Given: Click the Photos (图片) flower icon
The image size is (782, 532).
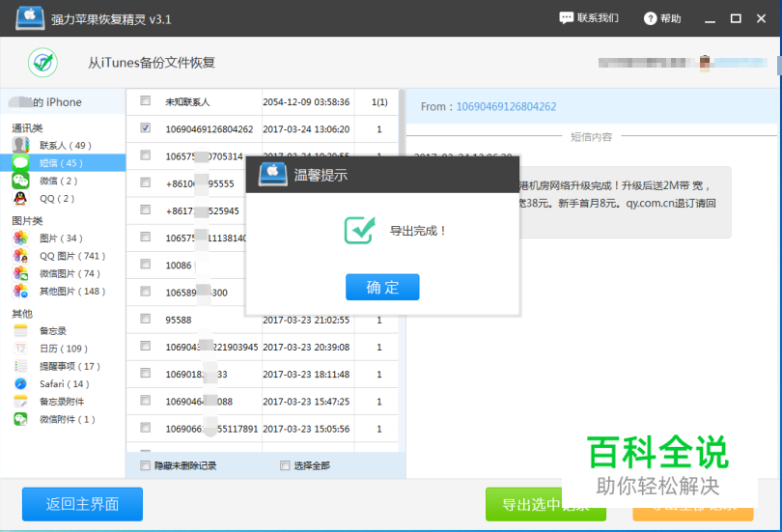Looking at the screenshot, I should (x=20, y=238).
